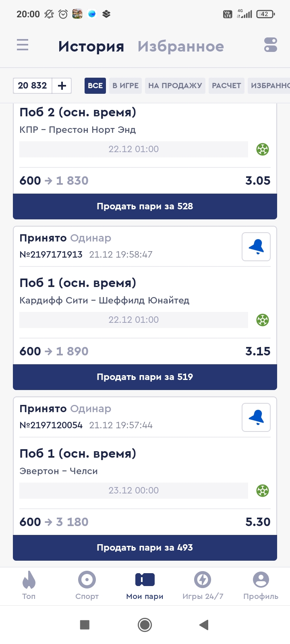Toggle the view switch icon at top right
The height and width of the screenshot is (644, 290).
coord(271,45)
